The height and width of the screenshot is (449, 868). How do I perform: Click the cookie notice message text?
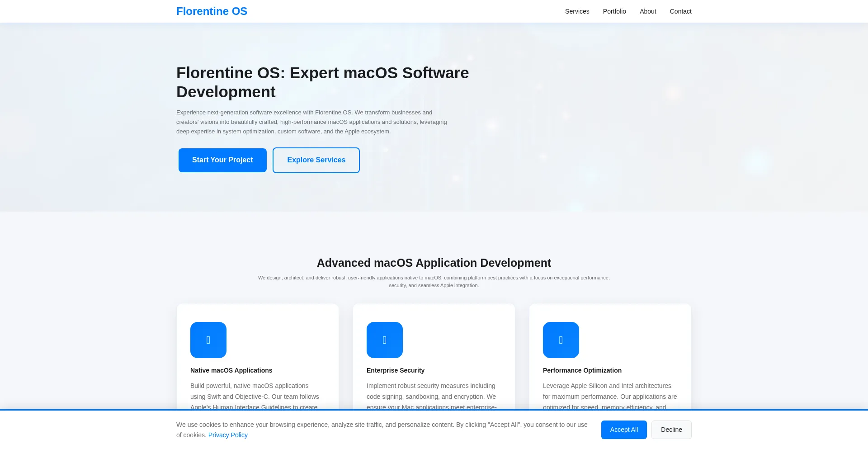pos(382,425)
